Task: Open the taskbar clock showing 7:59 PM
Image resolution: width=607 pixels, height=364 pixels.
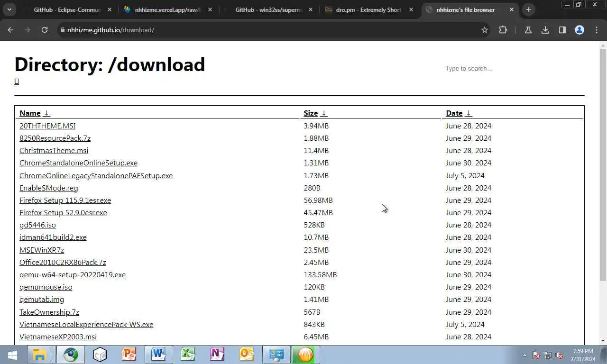Action: click(583, 355)
